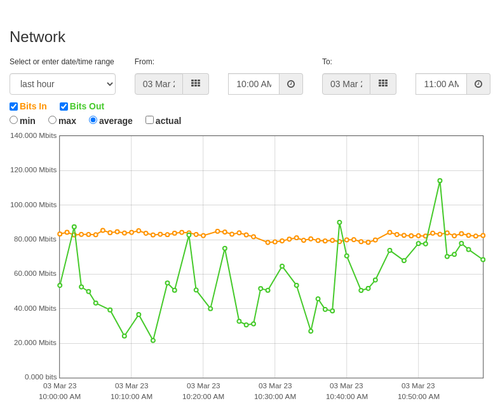Click the '10:30:00 AM' time axis label
This screenshot has width=500, height=403.
coord(275,397)
